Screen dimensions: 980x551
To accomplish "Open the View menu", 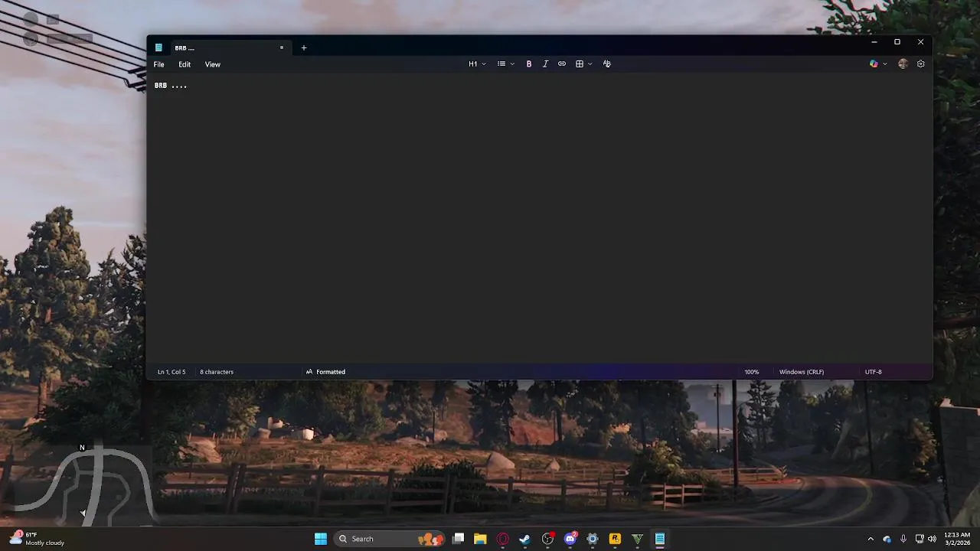I will [213, 64].
